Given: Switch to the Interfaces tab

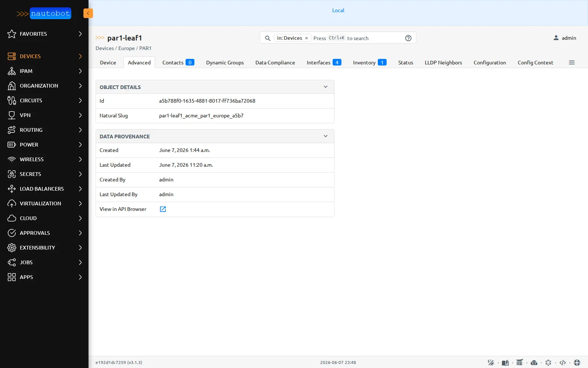Looking at the screenshot, I should pyautogui.click(x=324, y=63).
